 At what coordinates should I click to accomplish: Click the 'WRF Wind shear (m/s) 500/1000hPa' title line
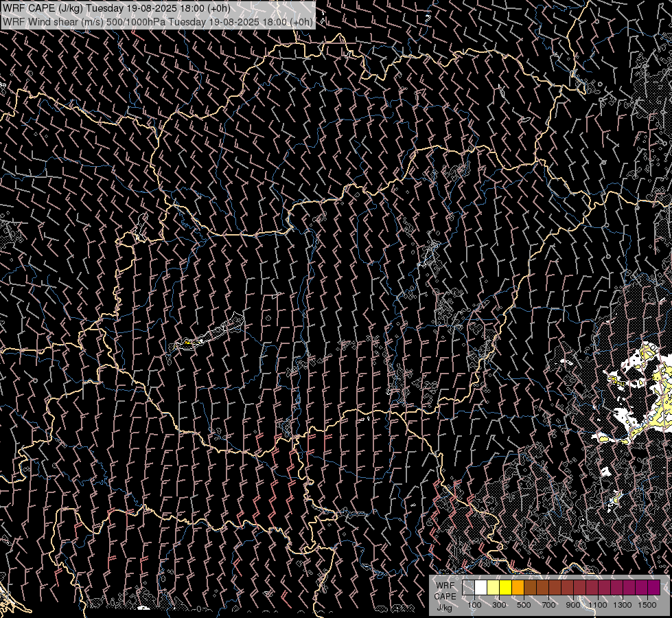157,21
